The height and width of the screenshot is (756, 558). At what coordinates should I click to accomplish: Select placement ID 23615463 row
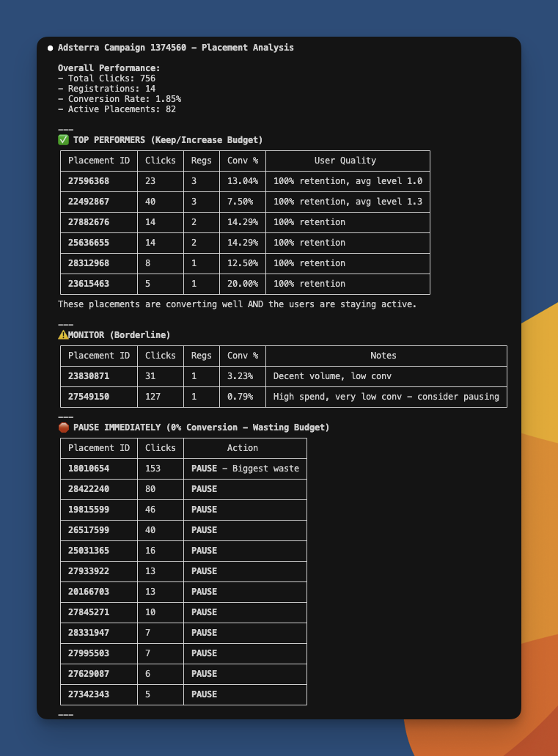click(245, 284)
